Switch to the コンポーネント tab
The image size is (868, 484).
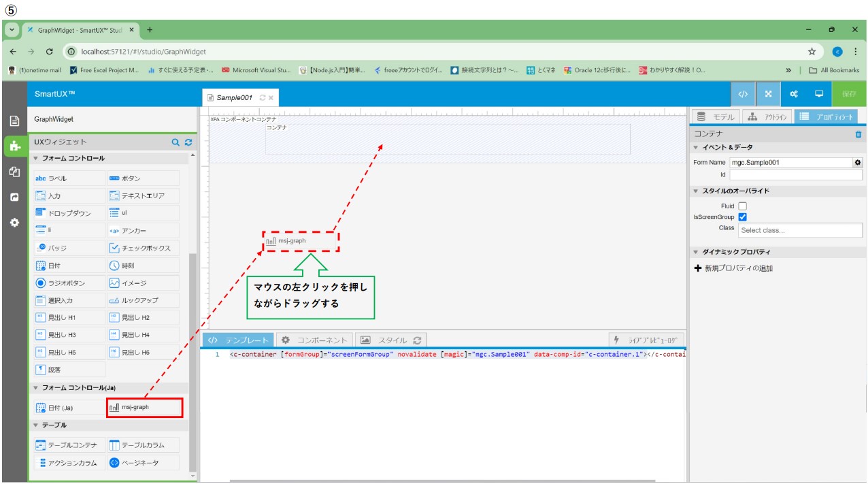point(315,340)
